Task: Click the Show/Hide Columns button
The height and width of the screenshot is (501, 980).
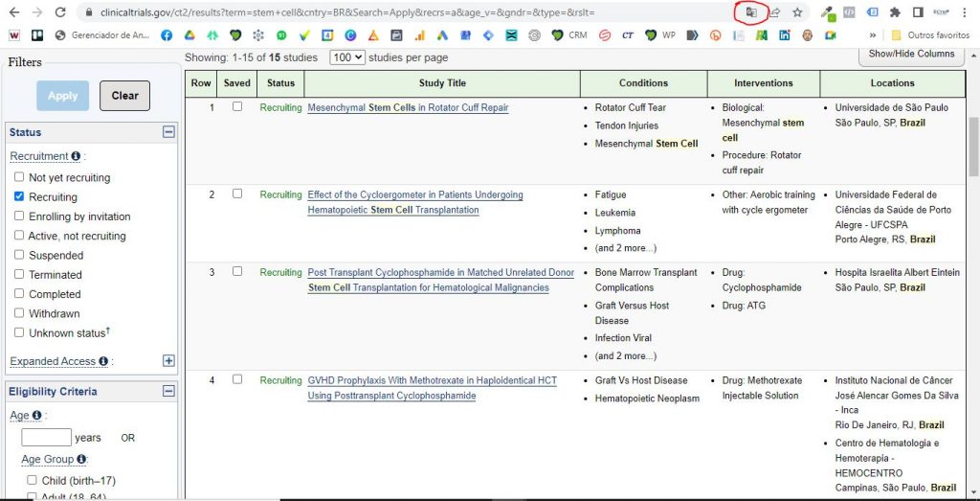Action: [911, 55]
